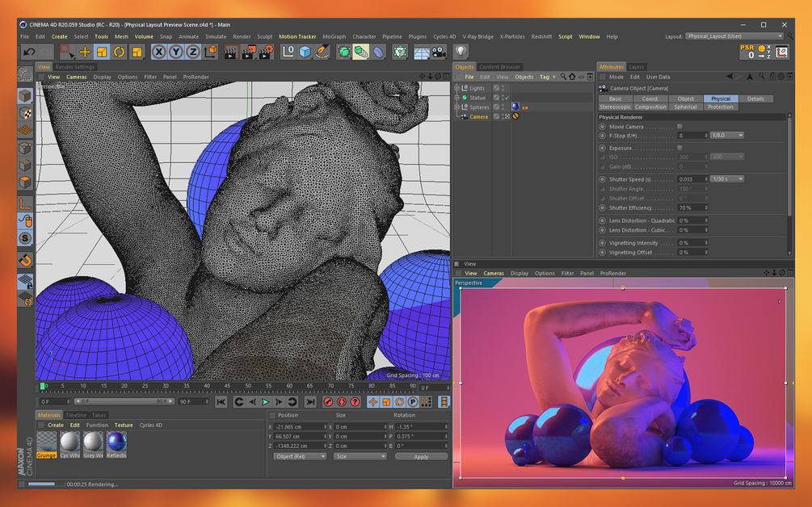This screenshot has width=812, height=507.
Task: Open the Object (Rel) coordinate dropdown
Action: tap(300, 456)
